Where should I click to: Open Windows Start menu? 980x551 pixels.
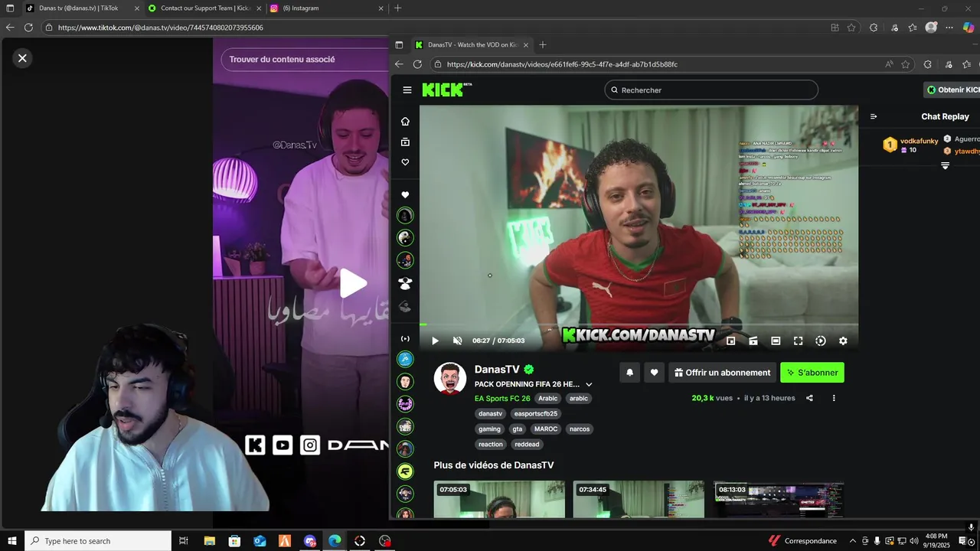coord(11,541)
